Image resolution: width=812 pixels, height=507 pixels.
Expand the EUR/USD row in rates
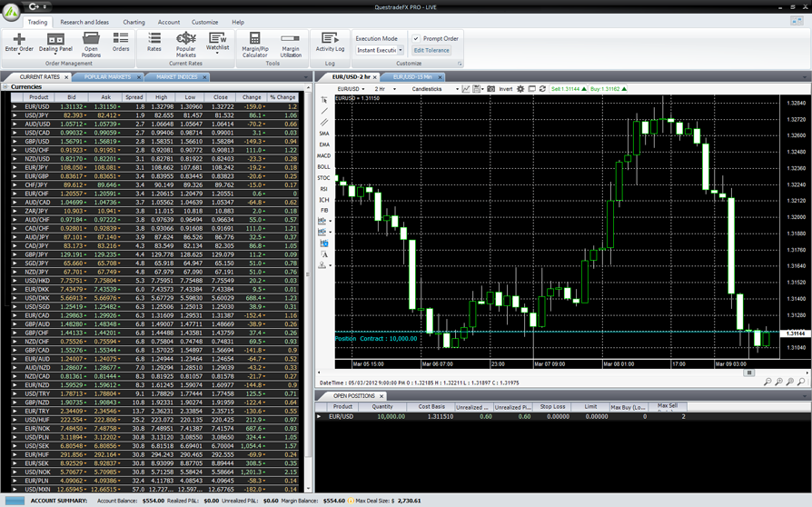(15, 106)
